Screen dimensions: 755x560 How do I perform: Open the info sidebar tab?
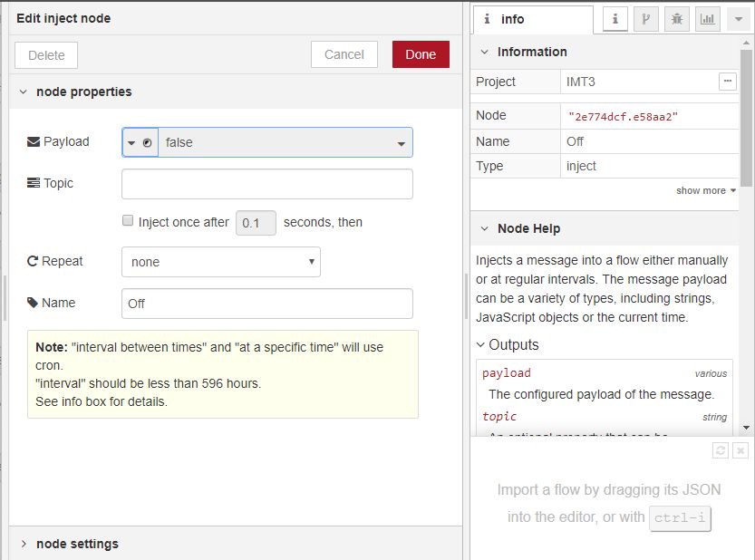coord(533,19)
